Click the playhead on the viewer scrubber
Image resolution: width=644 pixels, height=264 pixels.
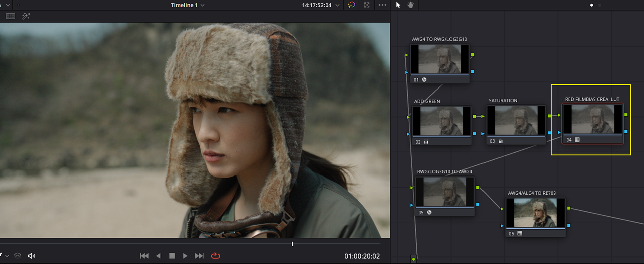[x=292, y=244]
